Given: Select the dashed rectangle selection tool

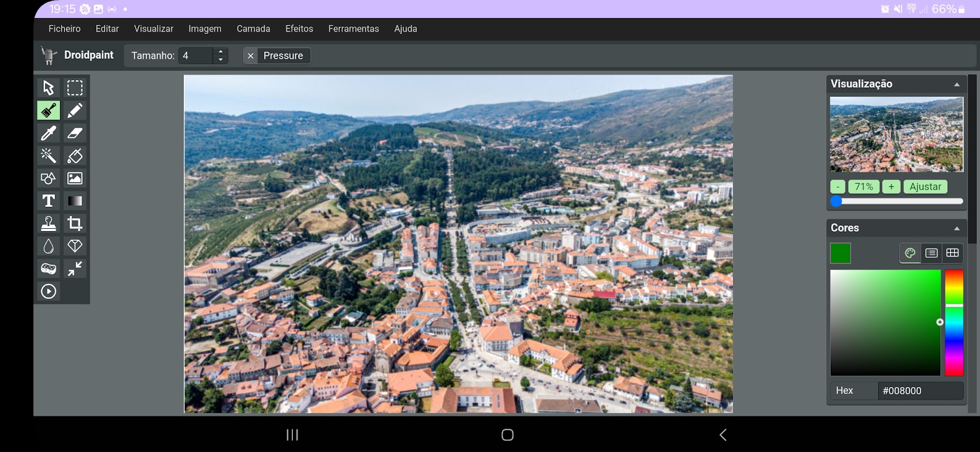Looking at the screenshot, I should click(75, 88).
